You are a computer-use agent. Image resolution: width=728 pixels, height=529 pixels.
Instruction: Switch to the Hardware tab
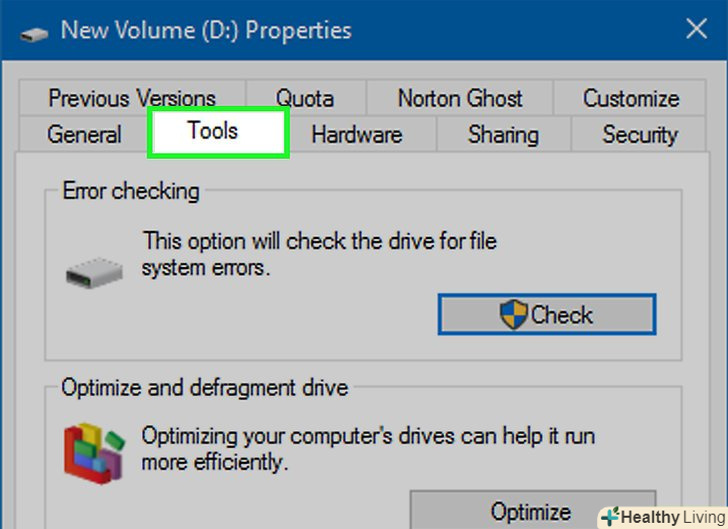pos(357,134)
